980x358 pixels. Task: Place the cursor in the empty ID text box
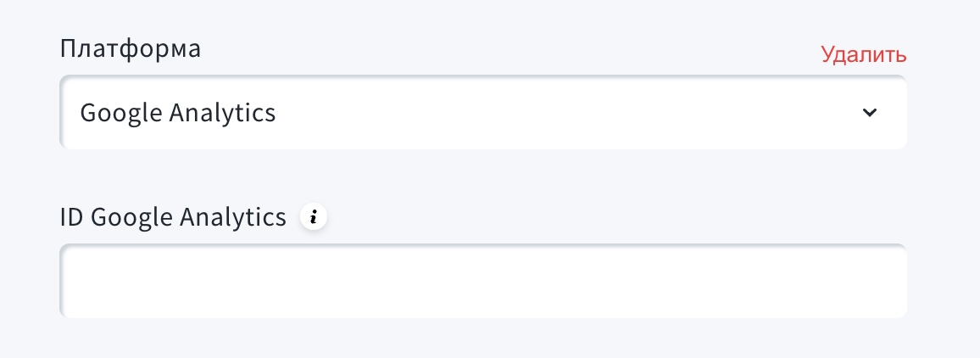click(x=482, y=282)
